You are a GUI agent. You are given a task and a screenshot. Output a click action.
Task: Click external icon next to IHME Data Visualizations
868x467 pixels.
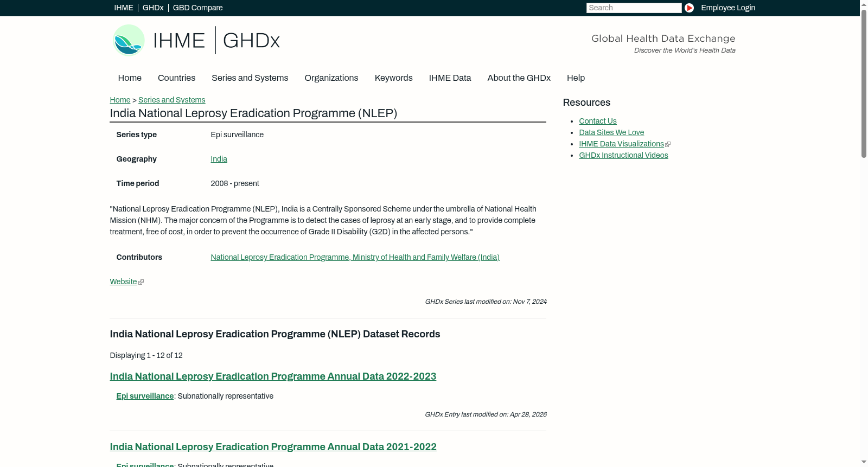click(x=668, y=144)
